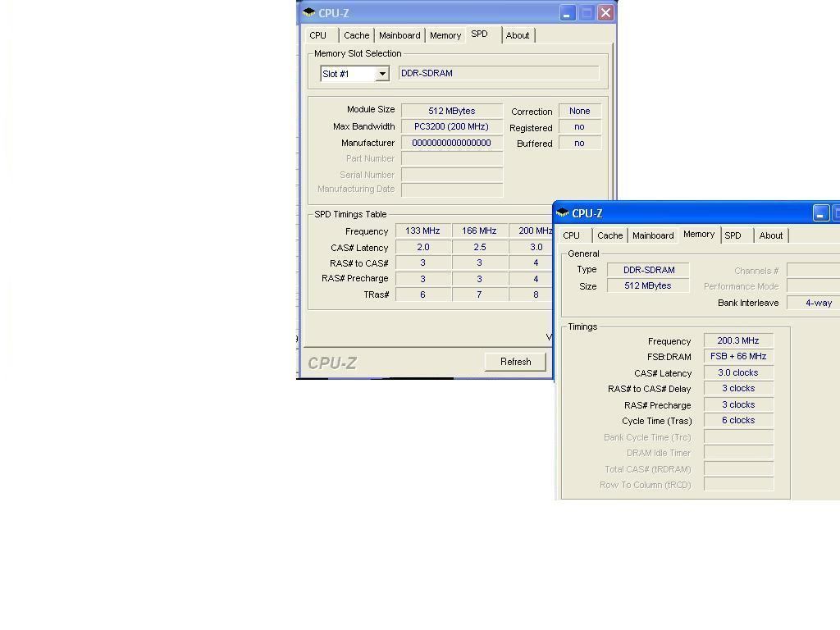Click the Bank Interleave value 4-way
Image resolution: width=840 pixels, height=630 pixels.
coord(813,303)
